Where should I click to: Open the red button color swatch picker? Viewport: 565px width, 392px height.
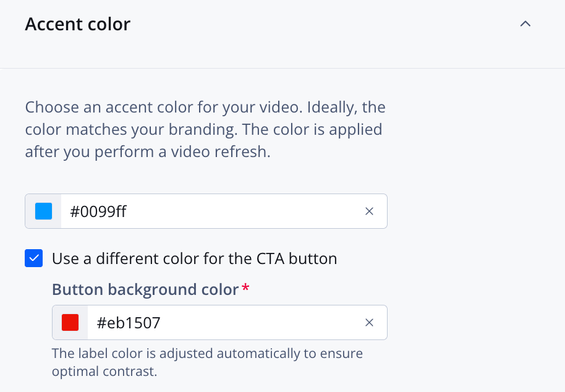point(70,323)
